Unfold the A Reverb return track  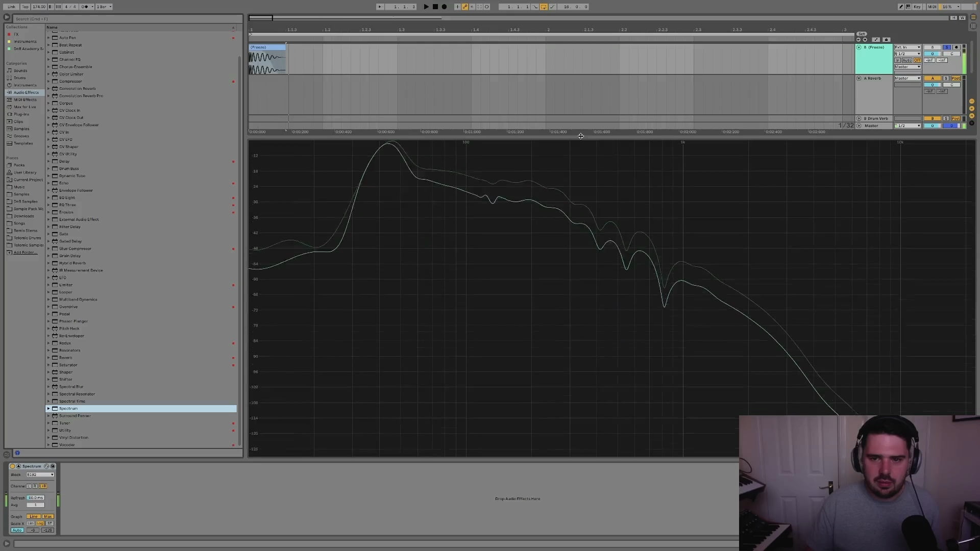(x=859, y=79)
